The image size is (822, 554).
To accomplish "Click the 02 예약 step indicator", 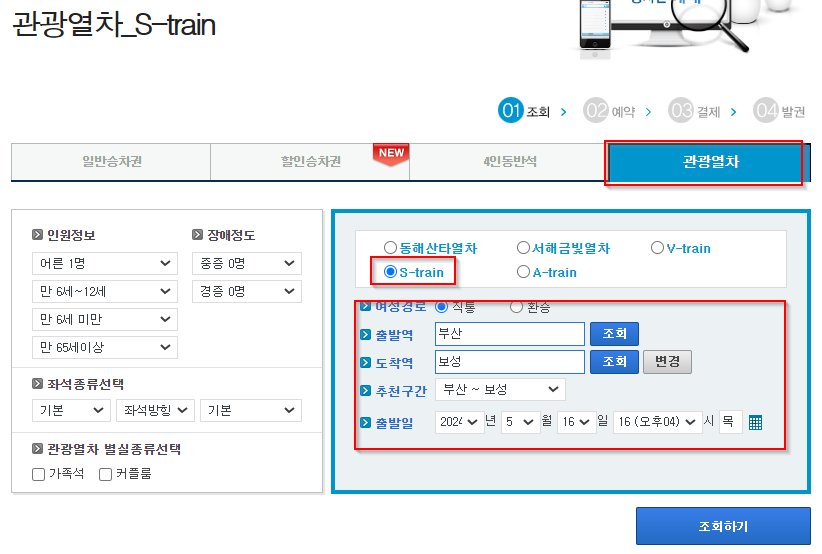I will point(609,111).
